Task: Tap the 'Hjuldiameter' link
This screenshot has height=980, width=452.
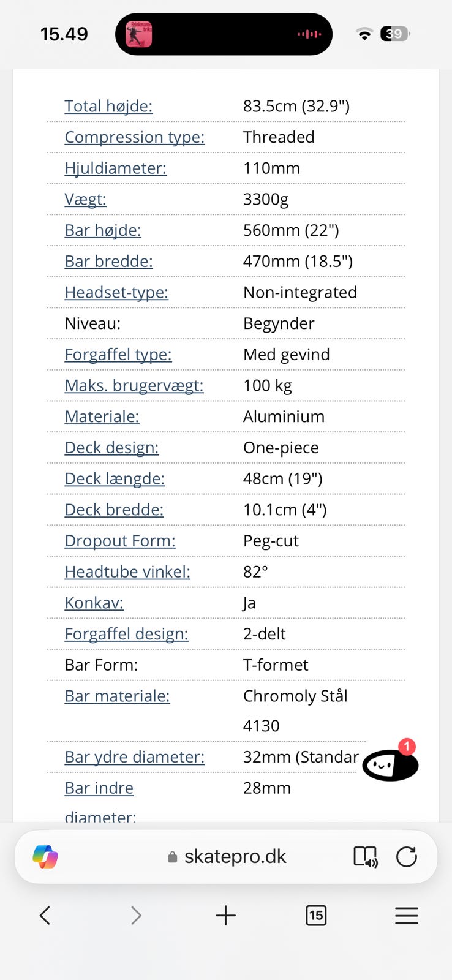Action: point(115,168)
